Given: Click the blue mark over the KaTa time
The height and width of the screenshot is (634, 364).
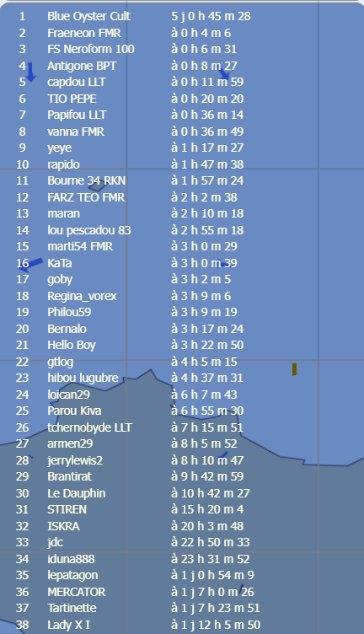Looking at the screenshot, I should (223, 264).
